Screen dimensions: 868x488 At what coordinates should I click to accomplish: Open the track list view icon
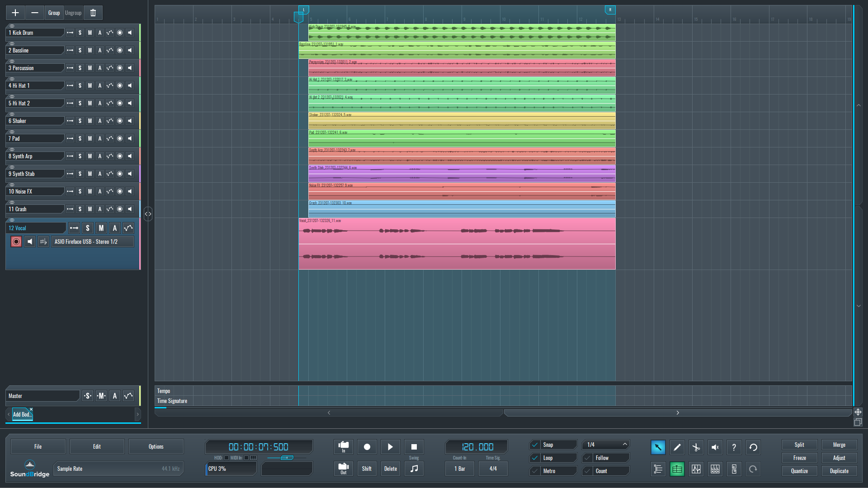click(658, 469)
